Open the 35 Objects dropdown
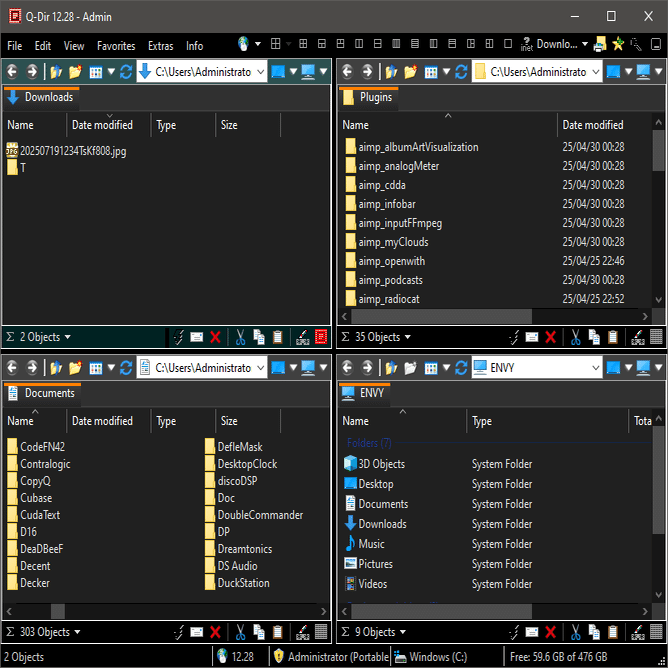 pos(407,337)
